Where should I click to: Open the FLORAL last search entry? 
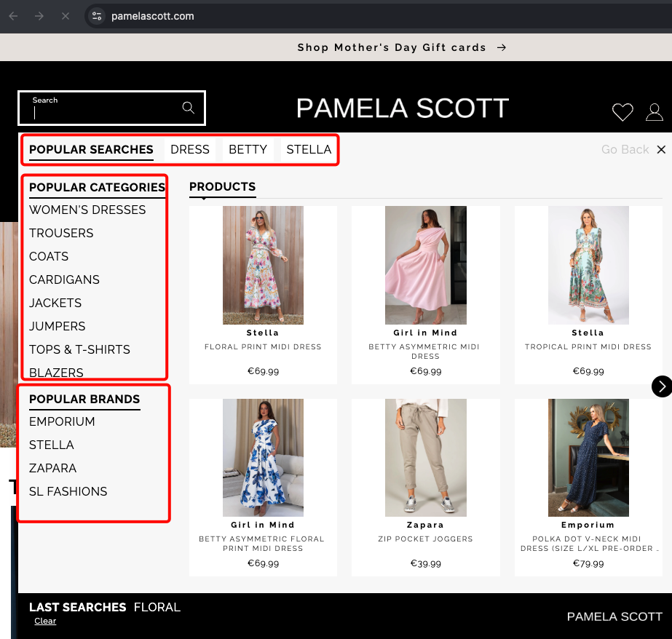point(157,607)
